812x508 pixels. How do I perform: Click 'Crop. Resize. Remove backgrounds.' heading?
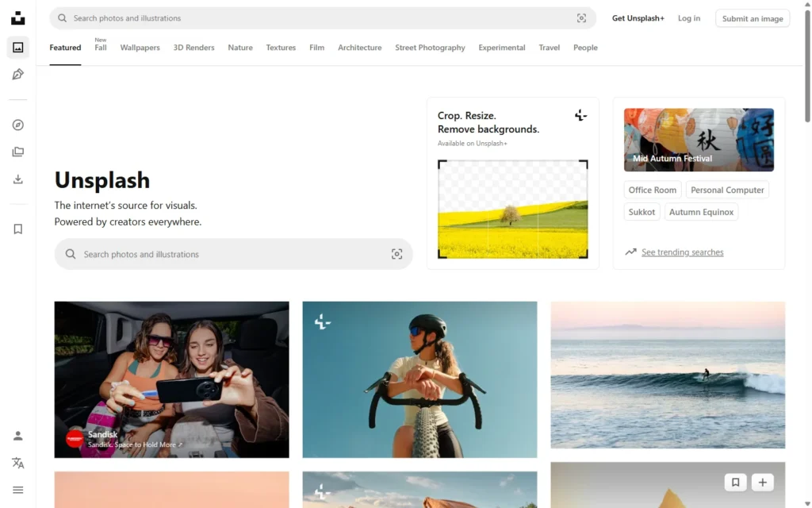[488, 122]
